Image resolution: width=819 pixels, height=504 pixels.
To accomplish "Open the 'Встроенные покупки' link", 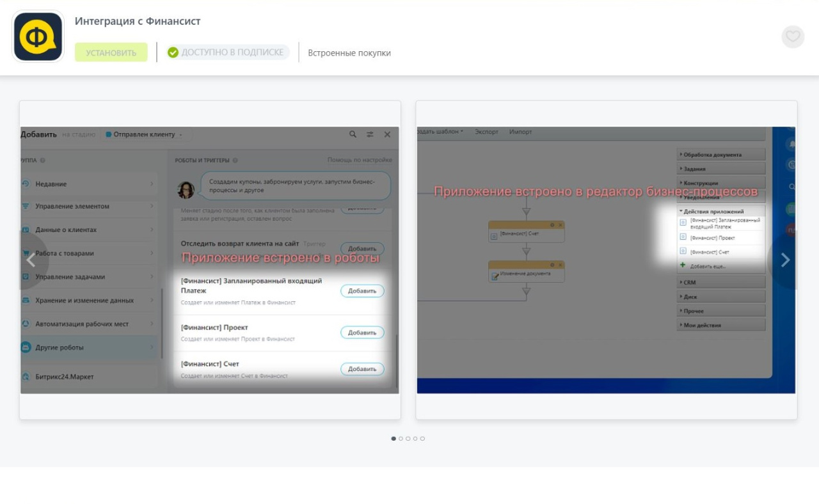I will point(349,53).
